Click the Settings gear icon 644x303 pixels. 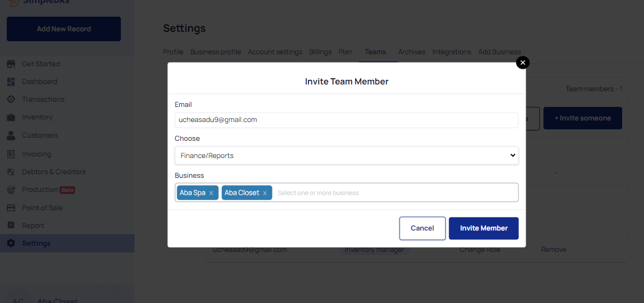[x=11, y=244]
